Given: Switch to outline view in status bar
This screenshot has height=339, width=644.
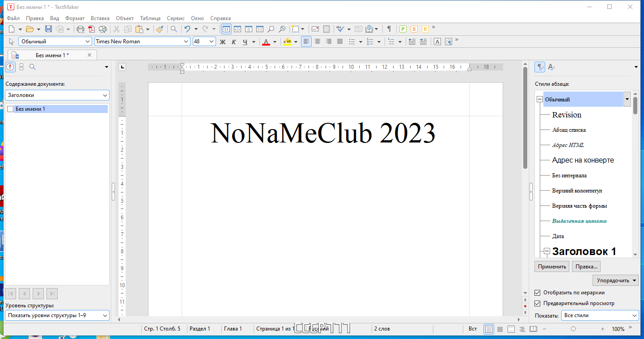Looking at the screenshot, I should point(522,329).
